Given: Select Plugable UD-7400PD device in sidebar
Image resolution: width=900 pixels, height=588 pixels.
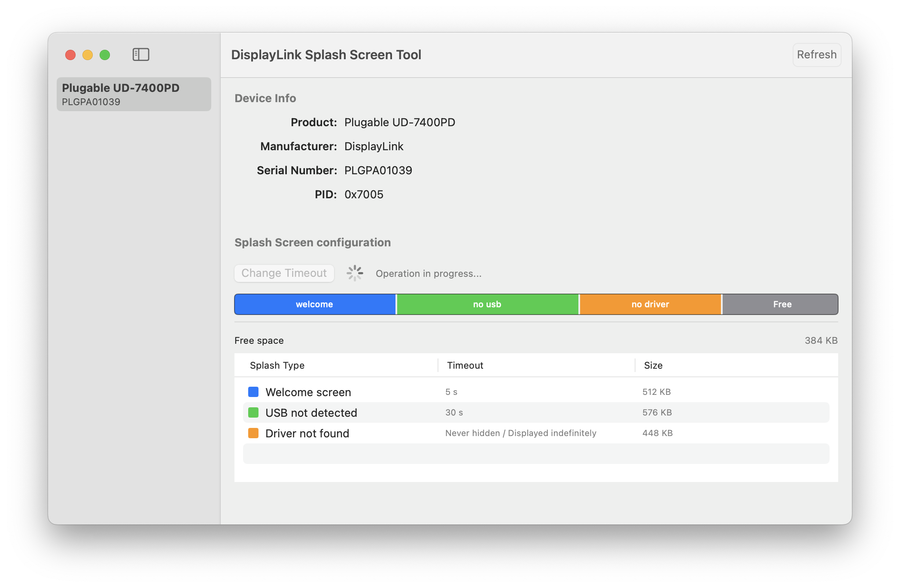Looking at the screenshot, I should (134, 94).
